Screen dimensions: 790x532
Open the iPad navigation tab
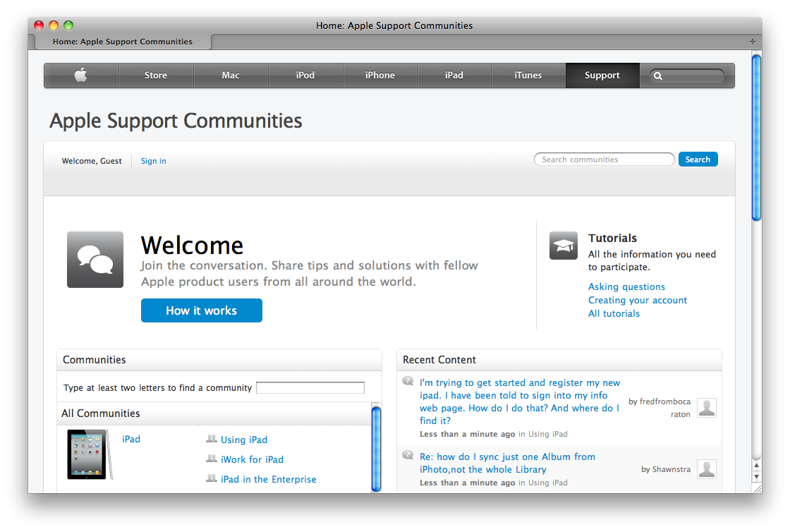pyautogui.click(x=454, y=75)
